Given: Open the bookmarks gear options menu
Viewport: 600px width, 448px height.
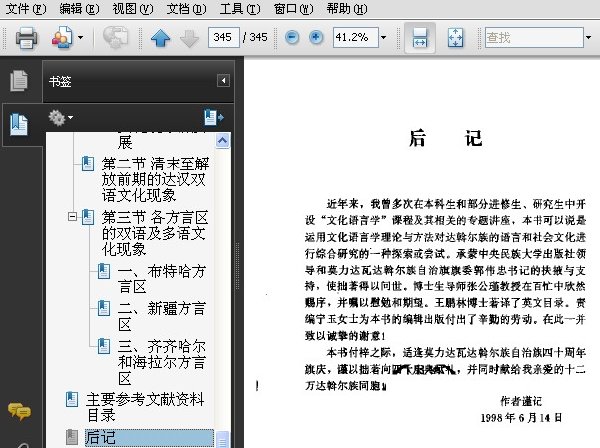Looking at the screenshot, I should [x=60, y=118].
